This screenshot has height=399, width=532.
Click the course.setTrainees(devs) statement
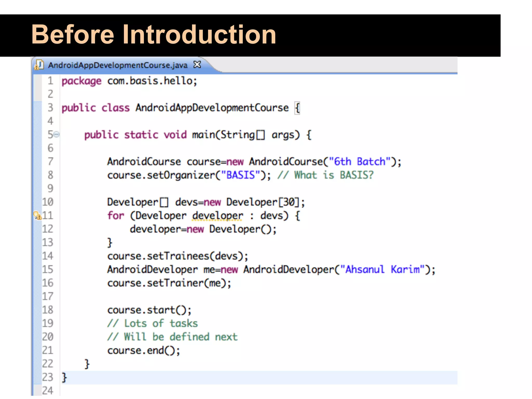(178, 256)
